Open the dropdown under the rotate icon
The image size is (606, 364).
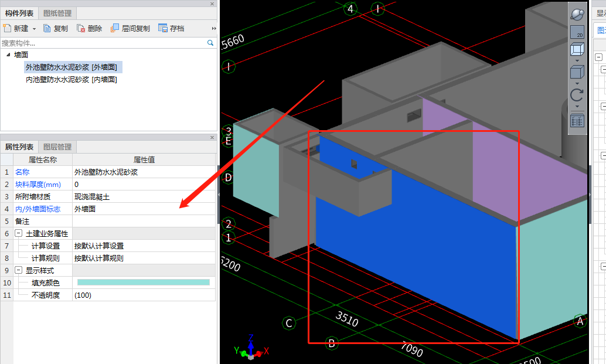coord(577,106)
